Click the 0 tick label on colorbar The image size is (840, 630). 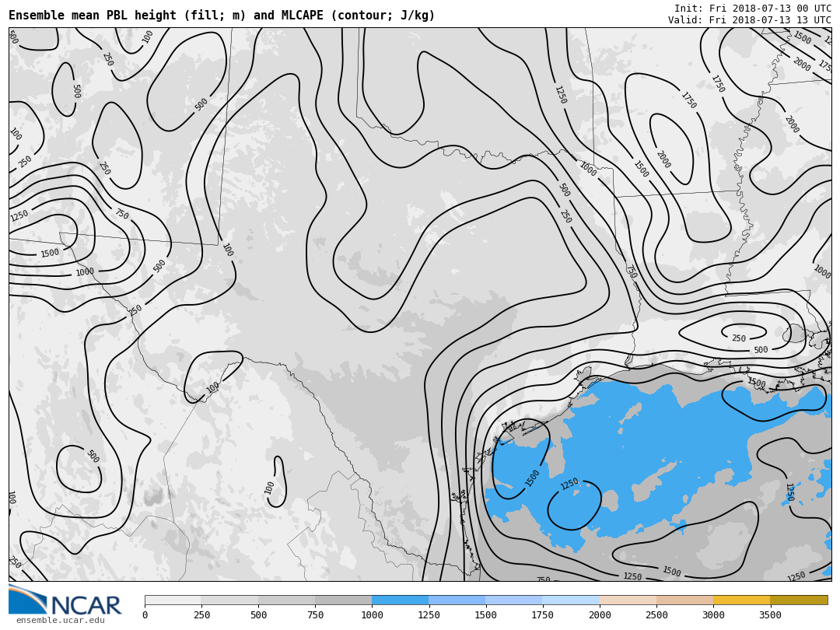coord(145,615)
